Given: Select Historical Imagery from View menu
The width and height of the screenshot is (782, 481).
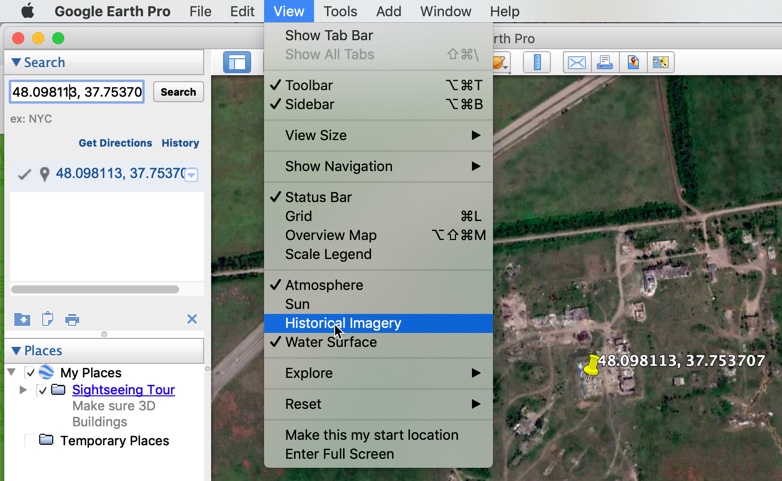Looking at the screenshot, I should coord(378,323).
